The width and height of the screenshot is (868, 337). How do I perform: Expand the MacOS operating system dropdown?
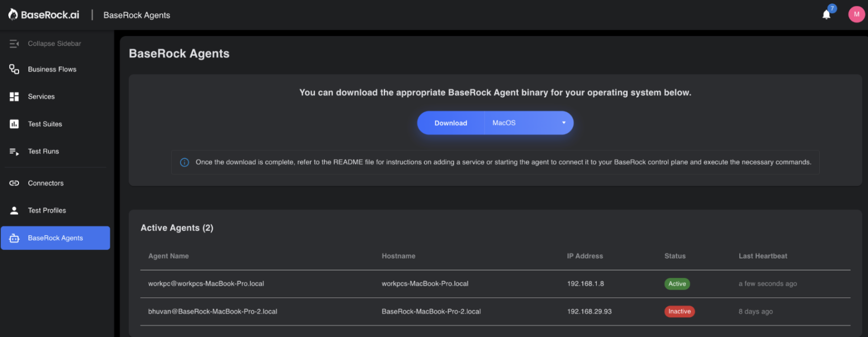[x=528, y=123]
